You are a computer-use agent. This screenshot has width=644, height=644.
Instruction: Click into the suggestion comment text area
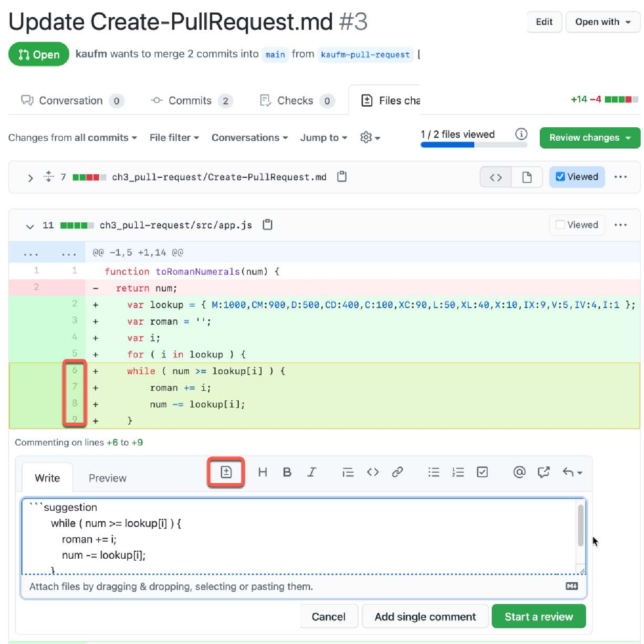click(x=299, y=536)
